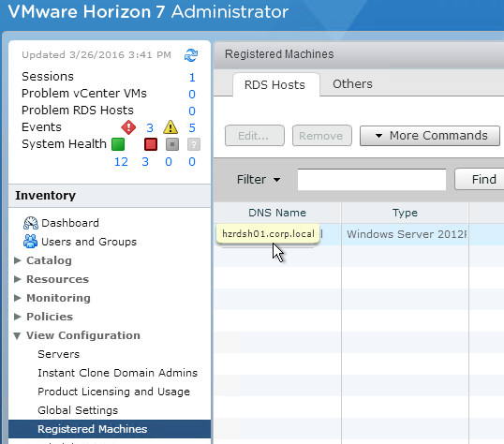
Task: Open the gray System Health count 0
Action: click(x=169, y=162)
